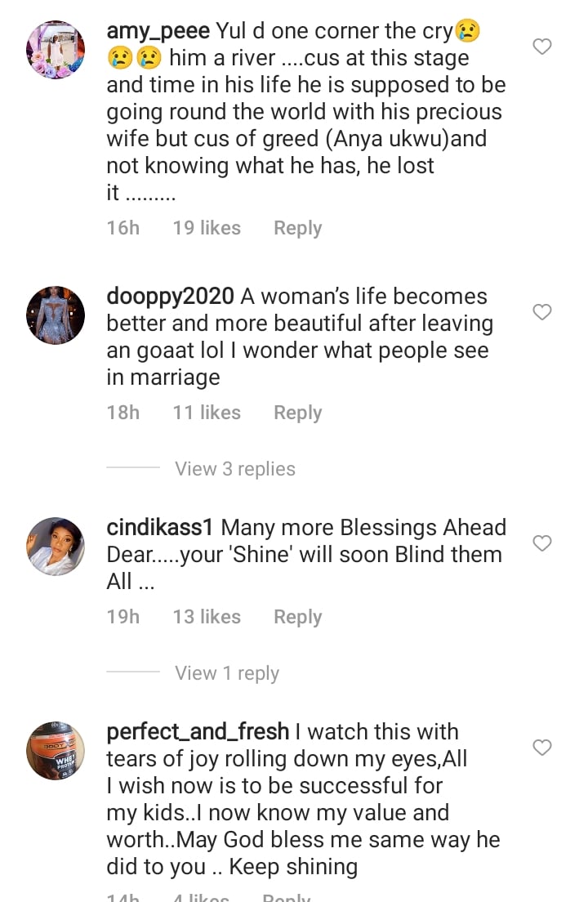Show the 11 likes on dooppy2020's comment
The height and width of the screenshot is (902, 588).
[x=207, y=413]
